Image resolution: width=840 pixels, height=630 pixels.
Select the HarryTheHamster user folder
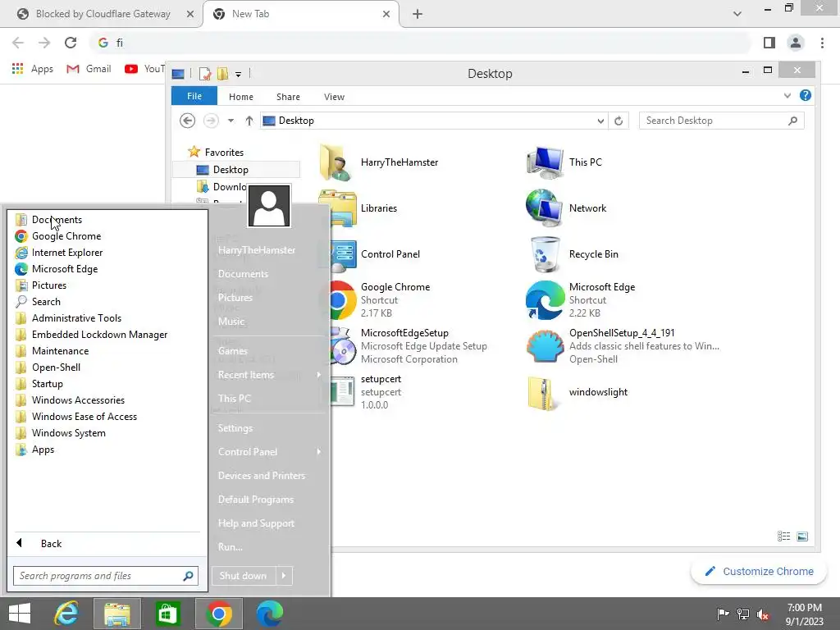click(379, 162)
